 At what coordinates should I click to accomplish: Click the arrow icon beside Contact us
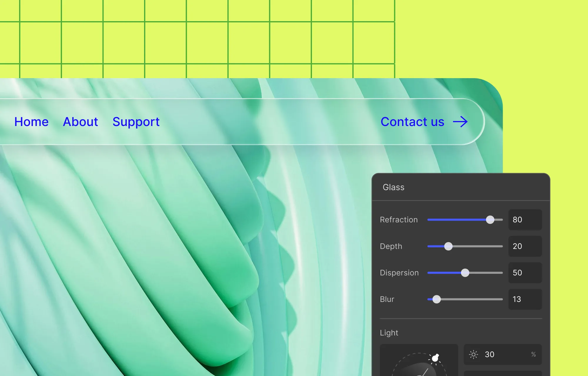pos(460,122)
